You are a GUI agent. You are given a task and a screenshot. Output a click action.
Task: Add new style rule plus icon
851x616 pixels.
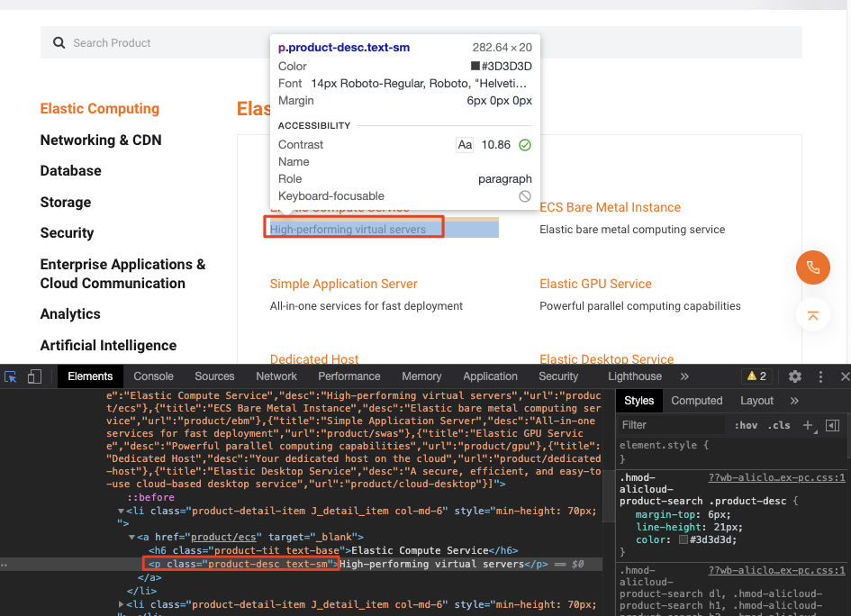click(x=808, y=425)
